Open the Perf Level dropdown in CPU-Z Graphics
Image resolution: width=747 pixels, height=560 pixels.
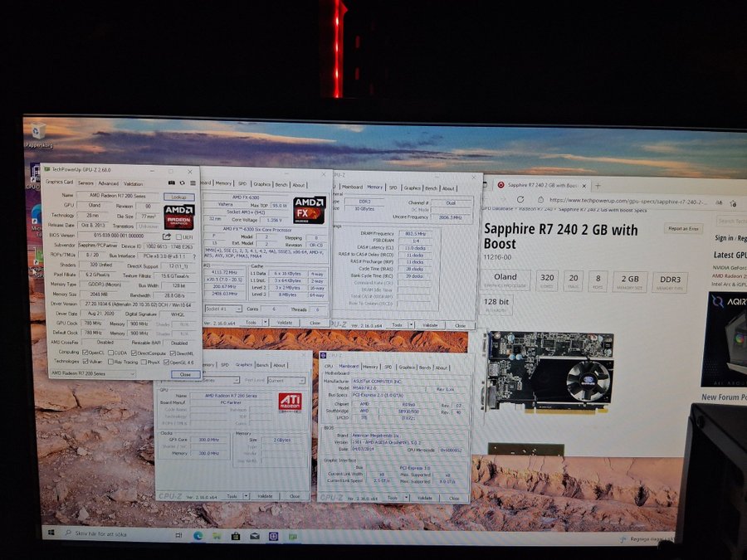[286, 381]
